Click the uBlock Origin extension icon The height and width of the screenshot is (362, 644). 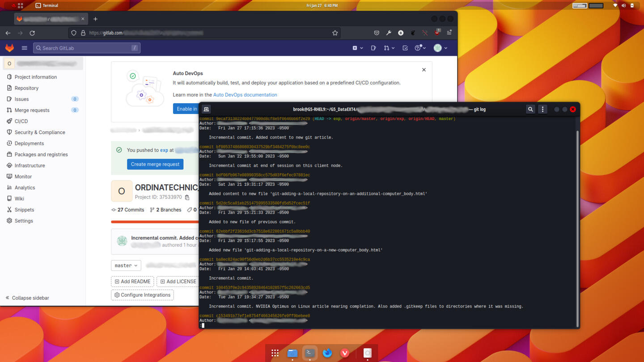click(x=437, y=33)
